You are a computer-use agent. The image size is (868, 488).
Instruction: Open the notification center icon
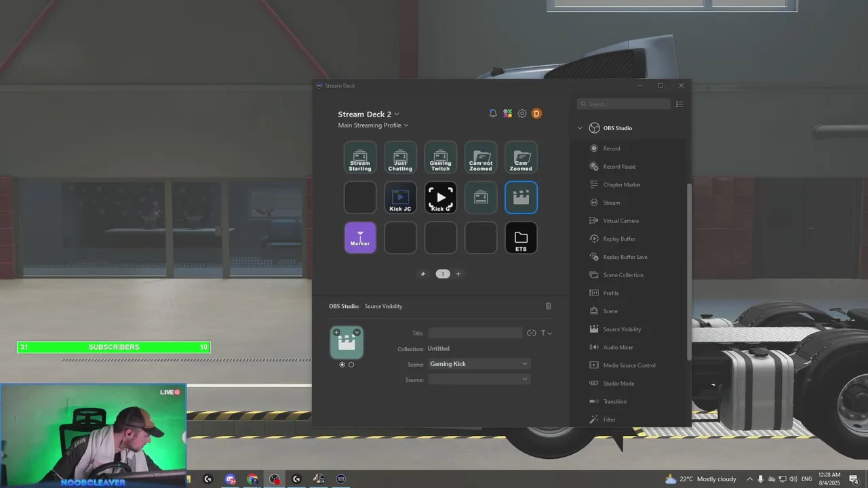[x=854, y=479]
